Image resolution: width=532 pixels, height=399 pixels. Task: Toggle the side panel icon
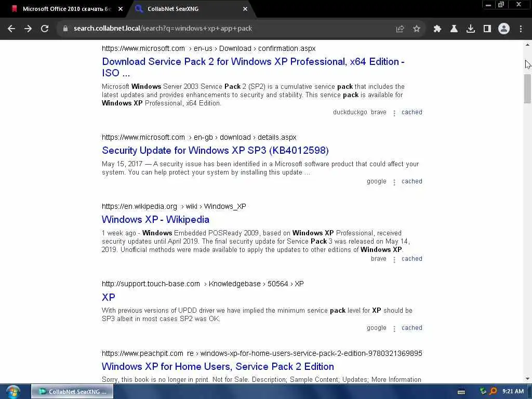487,29
